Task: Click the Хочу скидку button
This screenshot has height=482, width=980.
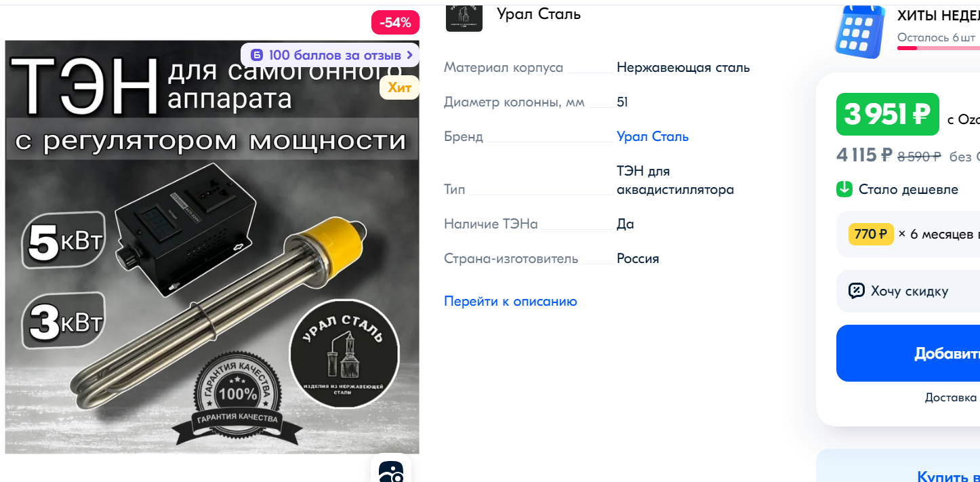Action: click(908, 291)
